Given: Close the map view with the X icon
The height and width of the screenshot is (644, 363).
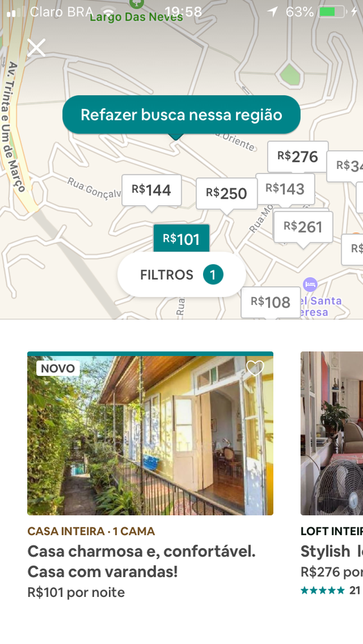Looking at the screenshot, I should 36,48.
